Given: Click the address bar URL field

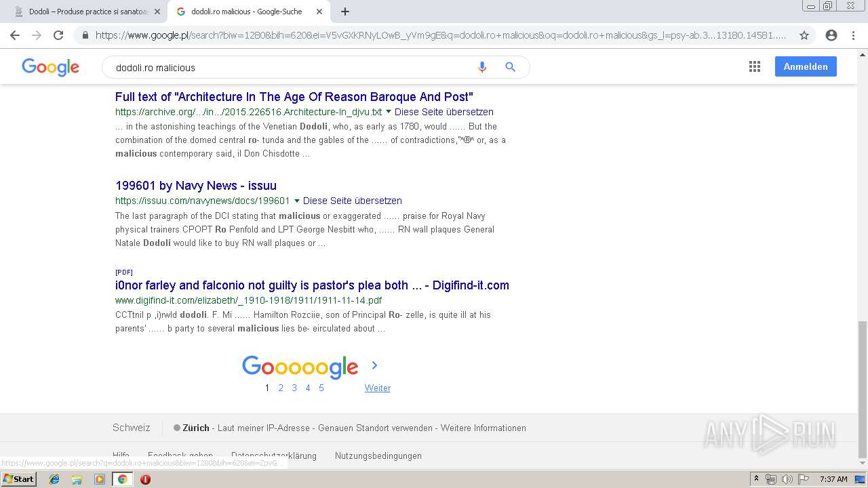Looking at the screenshot, I should [x=441, y=35].
